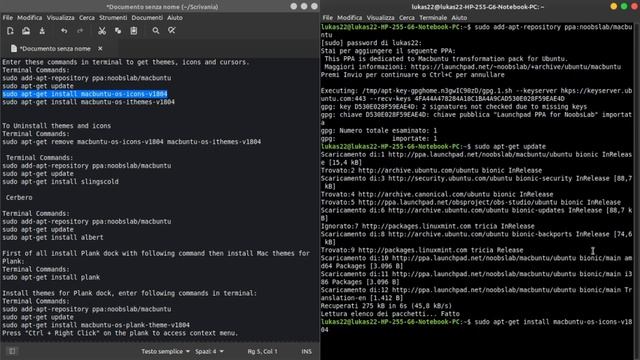The height and width of the screenshot is (360, 640).
Task: Click the document icon on the editor tab
Action: [14, 49]
